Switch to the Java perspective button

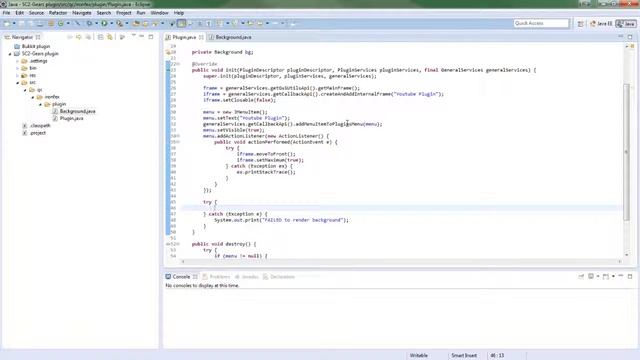click(626, 24)
